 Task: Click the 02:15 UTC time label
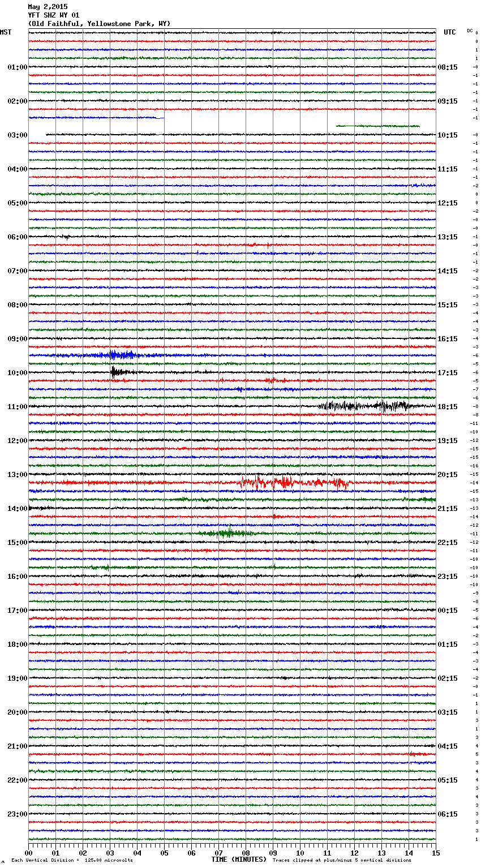click(448, 678)
